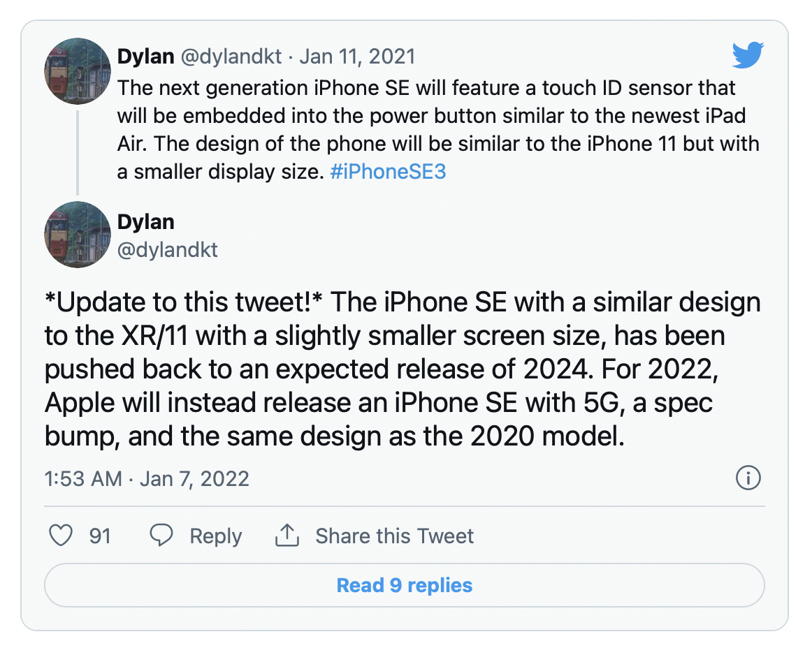812x648 pixels.
Task: Click the Twitter bird logo
Action: pos(748,55)
